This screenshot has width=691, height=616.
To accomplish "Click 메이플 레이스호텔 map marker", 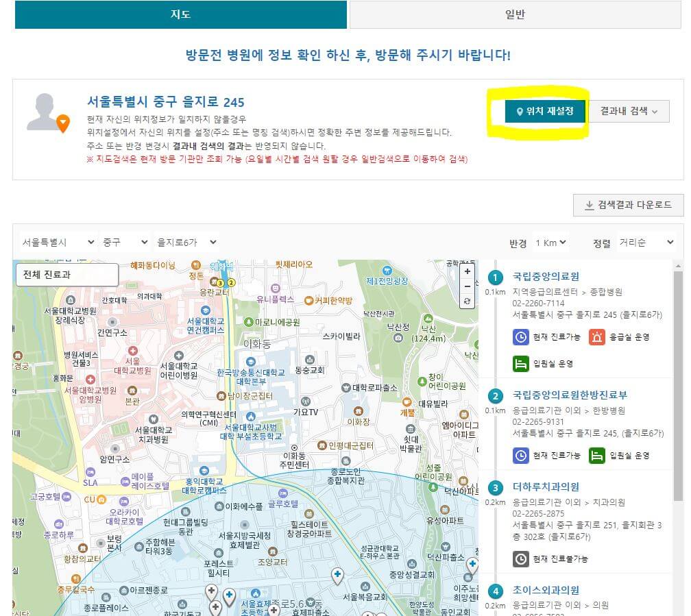I will tap(125, 481).
